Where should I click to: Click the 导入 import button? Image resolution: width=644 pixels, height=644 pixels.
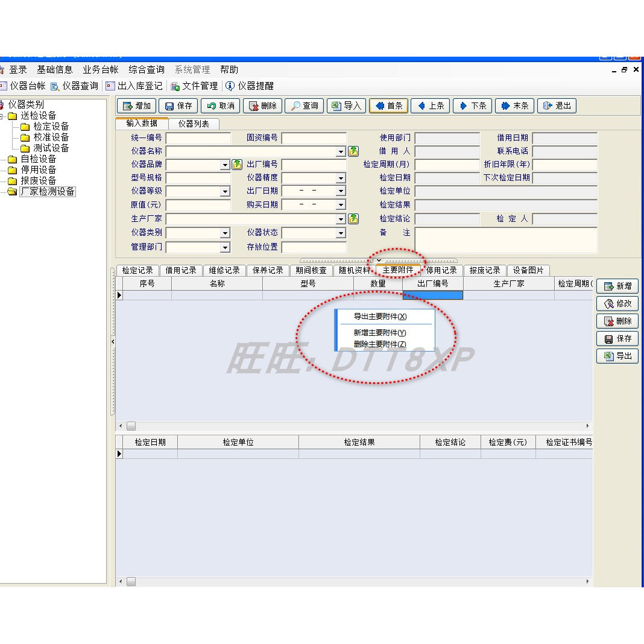[346, 106]
